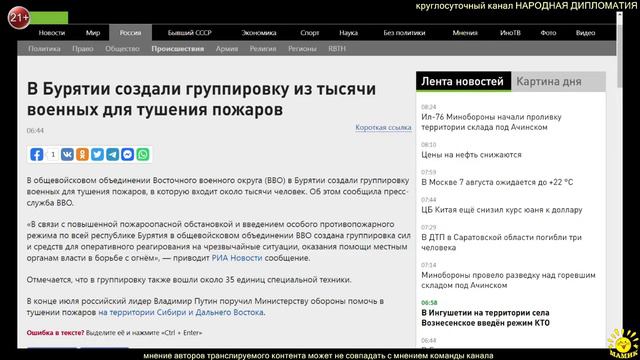
Task: Click the Ошибка в тексте? notice
Action: pyautogui.click(x=55, y=333)
